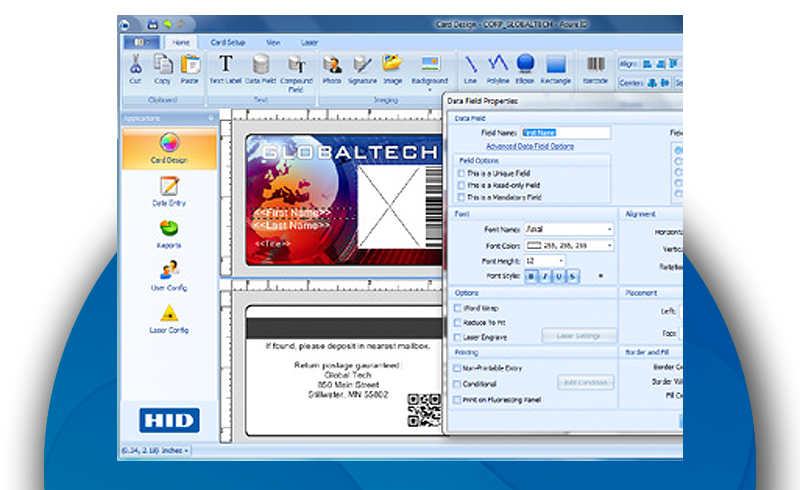Open Reports module in sidebar
This screenshot has height=490, width=800.
pyautogui.click(x=169, y=234)
